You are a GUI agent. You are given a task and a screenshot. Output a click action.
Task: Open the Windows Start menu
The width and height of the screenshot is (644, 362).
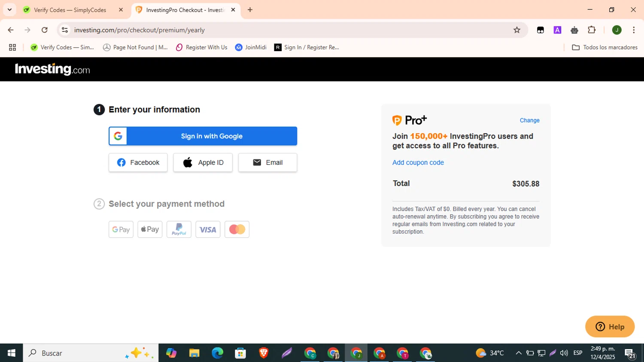point(12,353)
